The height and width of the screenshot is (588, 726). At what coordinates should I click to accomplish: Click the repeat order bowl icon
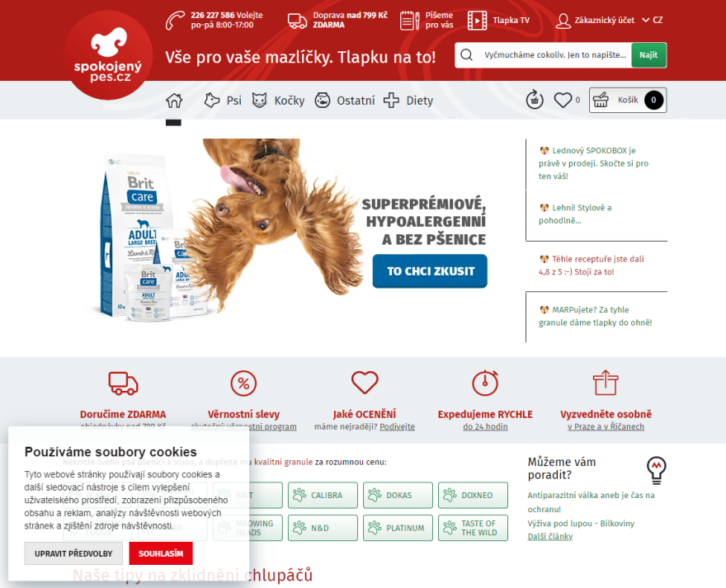pyautogui.click(x=535, y=99)
